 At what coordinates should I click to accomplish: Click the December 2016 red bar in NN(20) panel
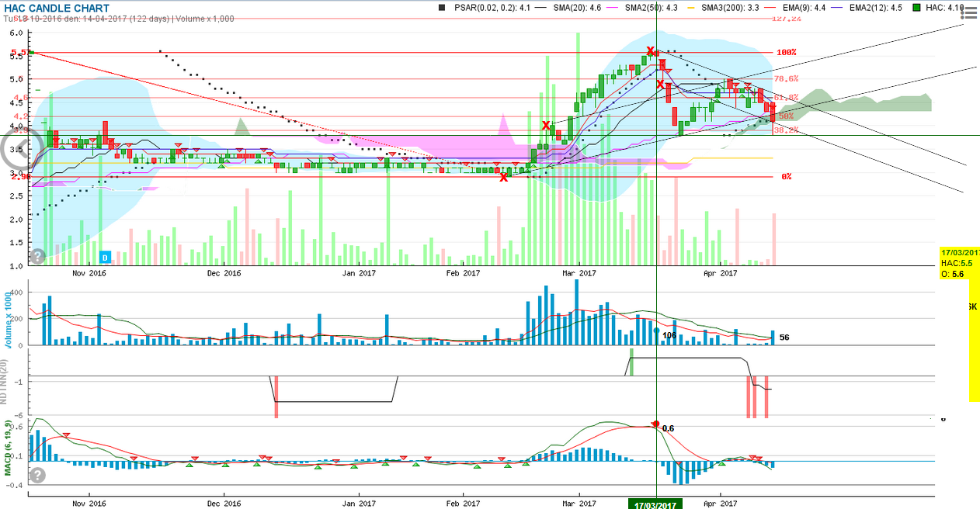[x=276, y=397]
